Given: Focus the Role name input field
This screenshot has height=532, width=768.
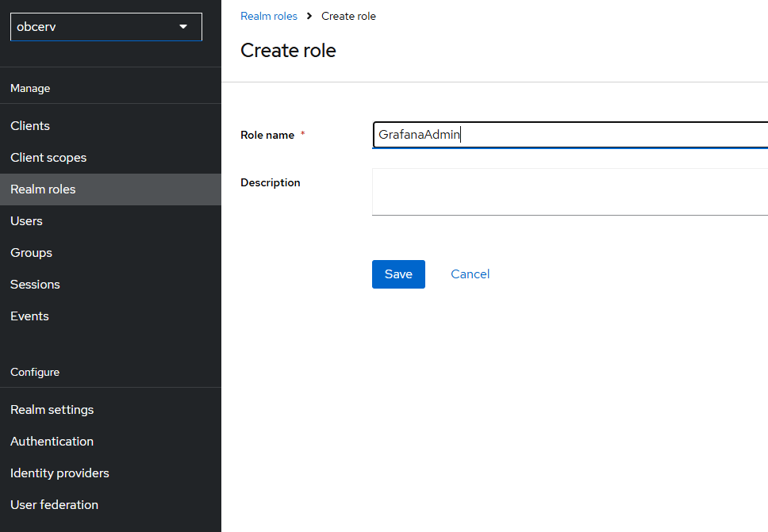Looking at the screenshot, I should coord(570,135).
